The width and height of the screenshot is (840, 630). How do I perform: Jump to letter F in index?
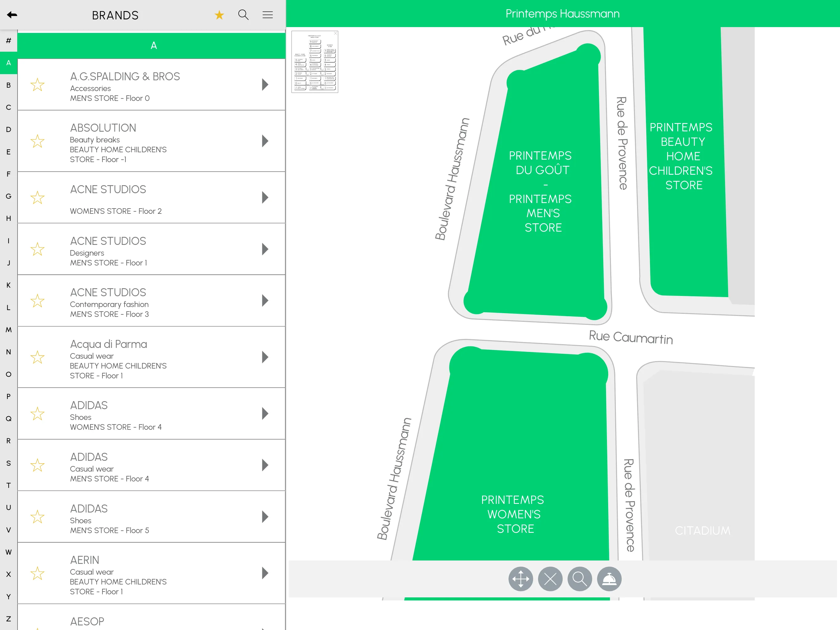pos(8,174)
